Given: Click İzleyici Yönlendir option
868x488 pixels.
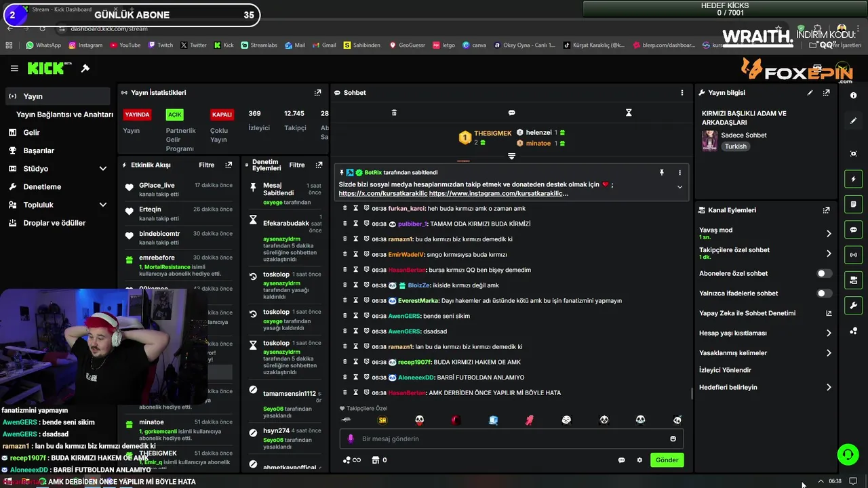Looking at the screenshot, I should [x=725, y=370].
